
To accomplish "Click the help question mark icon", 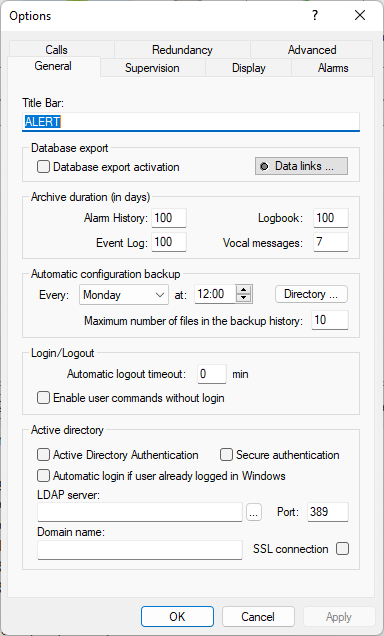I will (315, 15).
